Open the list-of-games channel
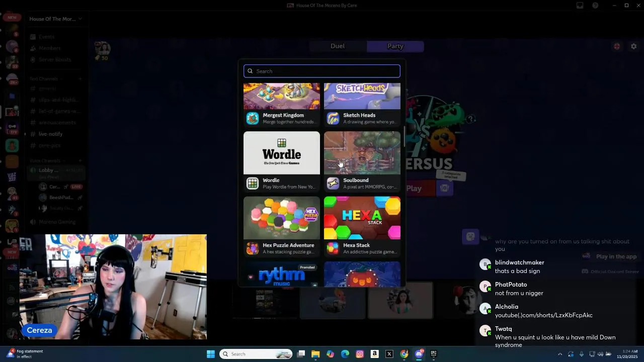This screenshot has width=644, height=362. coord(59,112)
